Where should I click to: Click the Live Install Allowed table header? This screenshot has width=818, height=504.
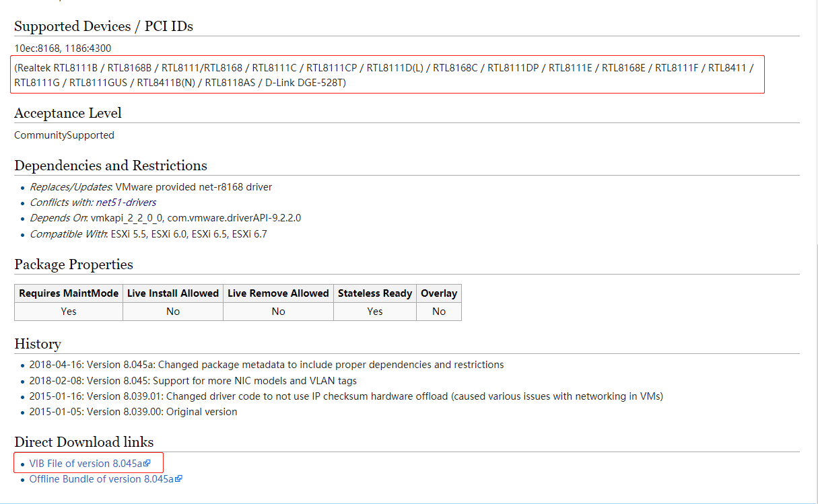pyautogui.click(x=173, y=293)
